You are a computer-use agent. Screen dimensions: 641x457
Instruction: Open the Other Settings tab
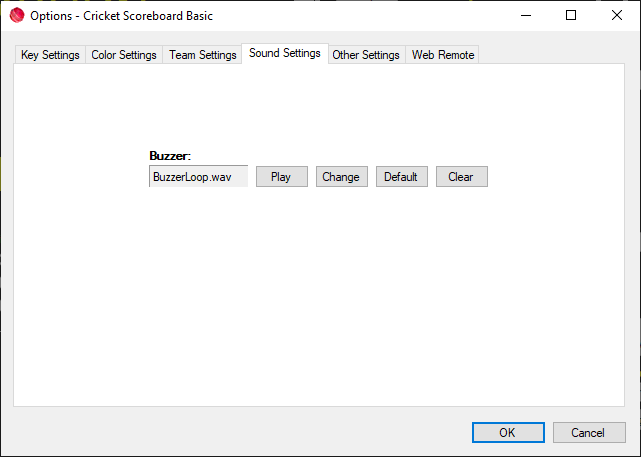[366, 55]
